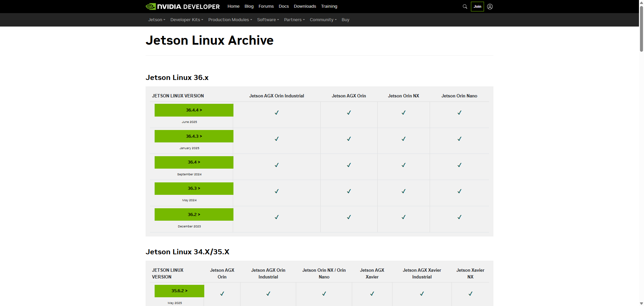The height and width of the screenshot is (306, 644).
Task: Click checkmark for 36.4 AGX Orin Industrial
Action: [x=277, y=165]
